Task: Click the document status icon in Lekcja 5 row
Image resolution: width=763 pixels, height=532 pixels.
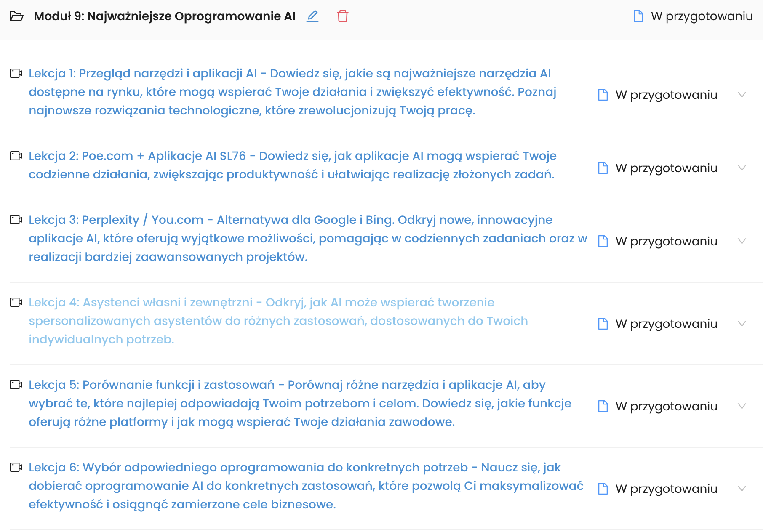Action: tap(603, 407)
